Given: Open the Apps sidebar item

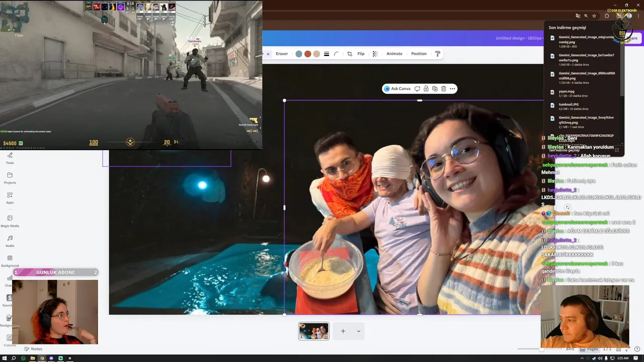Looking at the screenshot, I should tap(10, 198).
